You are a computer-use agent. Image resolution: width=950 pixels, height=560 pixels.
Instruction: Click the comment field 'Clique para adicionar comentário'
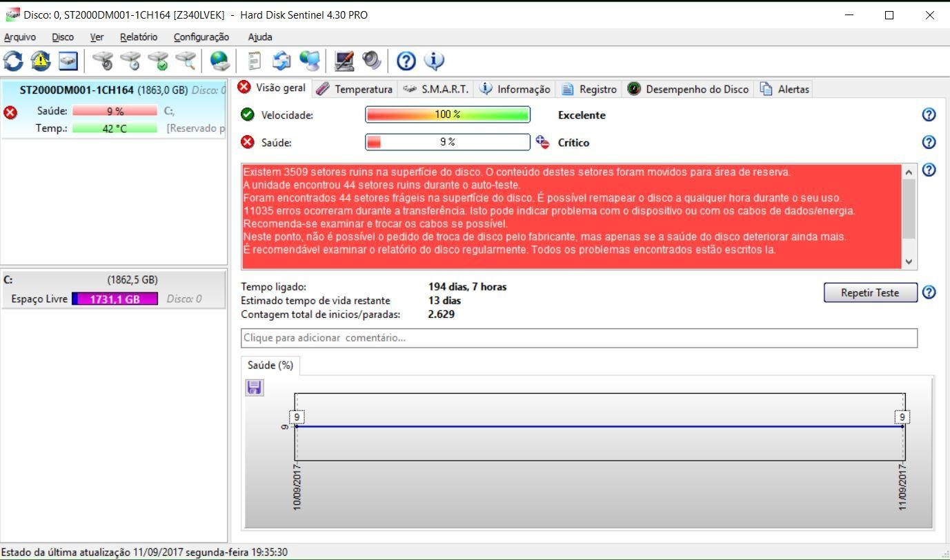(x=579, y=338)
